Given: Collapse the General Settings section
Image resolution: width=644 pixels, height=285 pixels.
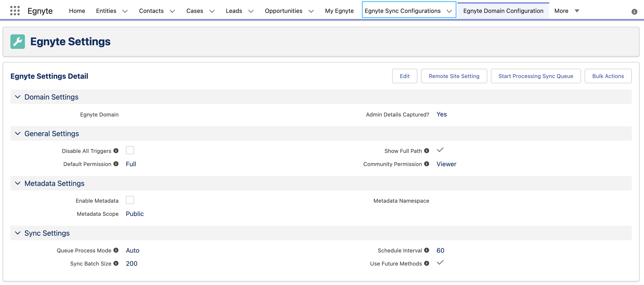Looking at the screenshot, I should pyautogui.click(x=17, y=134).
